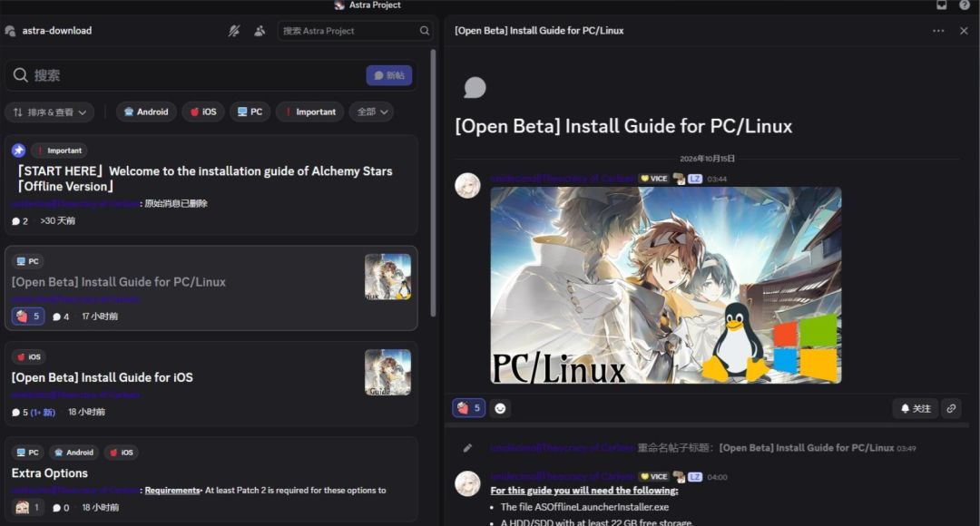Click the magnifier icon in Astra search
980x526 pixels.
tap(425, 31)
